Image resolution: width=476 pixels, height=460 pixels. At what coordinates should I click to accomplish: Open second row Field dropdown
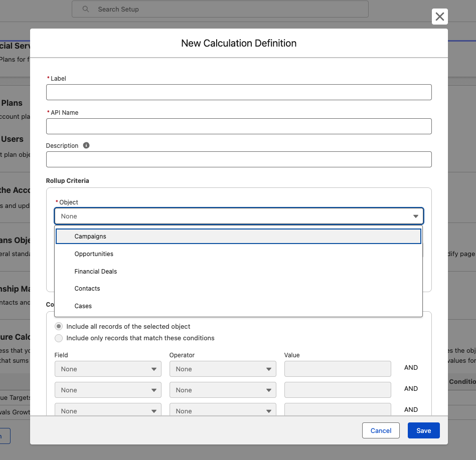(108, 390)
